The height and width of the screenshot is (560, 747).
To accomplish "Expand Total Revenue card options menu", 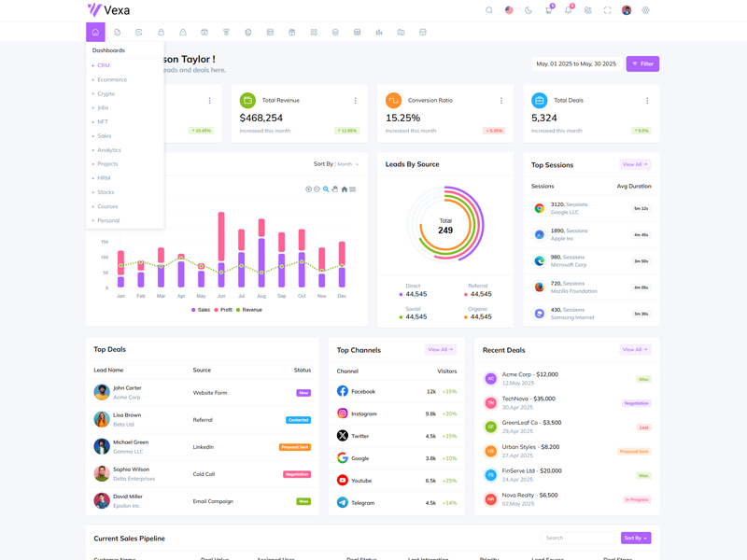I will tap(356, 101).
